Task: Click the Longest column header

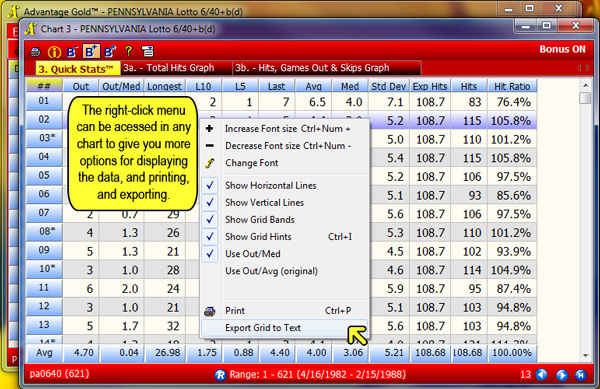Action: pos(165,86)
